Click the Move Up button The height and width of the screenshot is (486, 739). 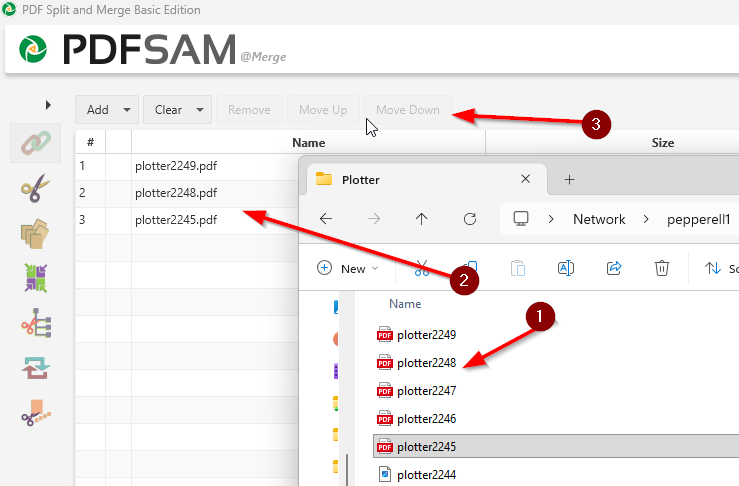(x=323, y=110)
